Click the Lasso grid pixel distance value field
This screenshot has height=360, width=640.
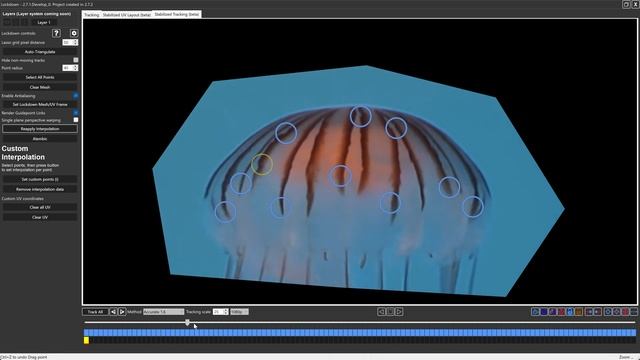coord(67,42)
